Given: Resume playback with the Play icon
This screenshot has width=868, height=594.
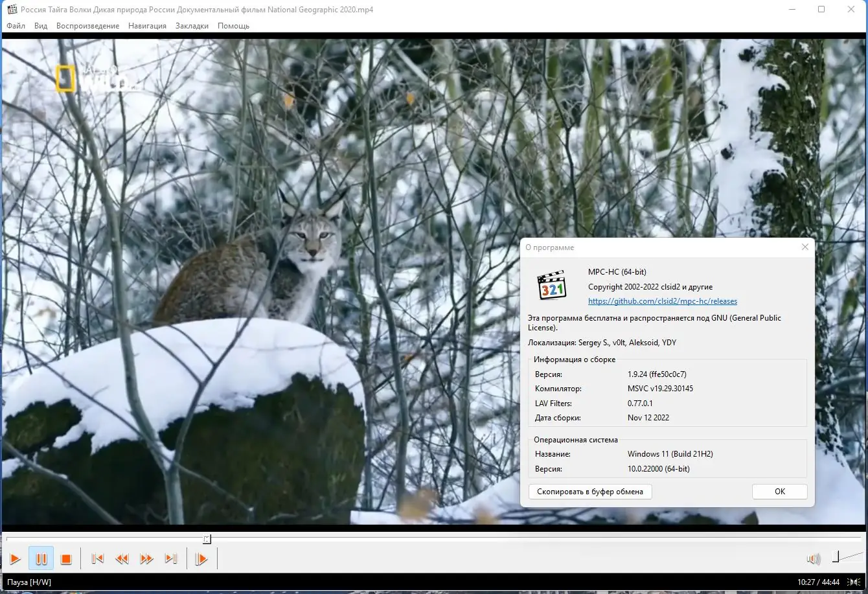Looking at the screenshot, I should [16, 558].
